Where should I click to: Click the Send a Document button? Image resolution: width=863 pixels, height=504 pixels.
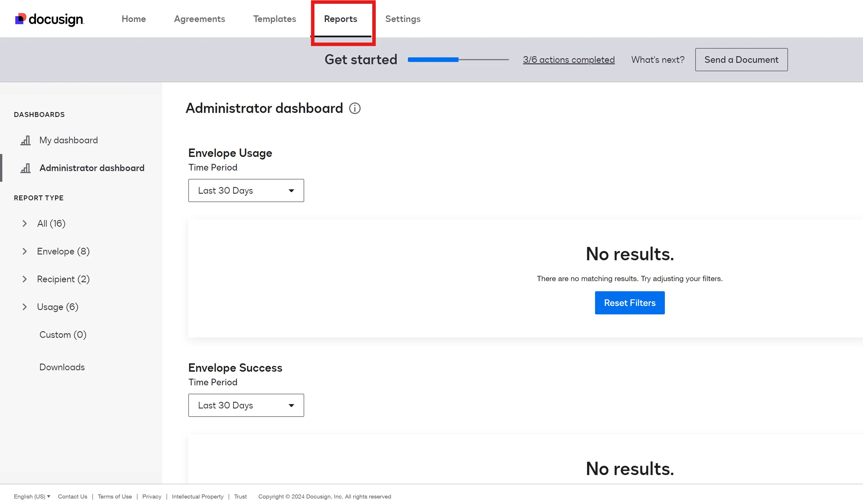click(741, 60)
